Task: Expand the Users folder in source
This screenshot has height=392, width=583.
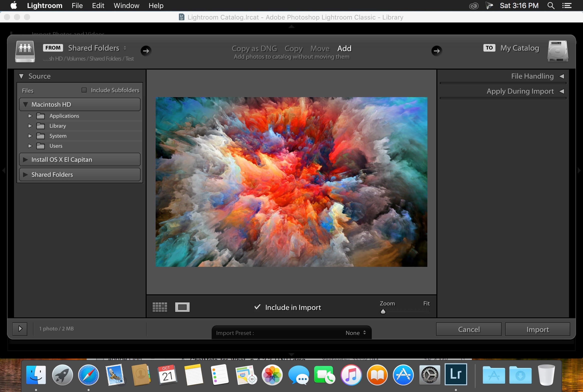Action: point(30,146)
